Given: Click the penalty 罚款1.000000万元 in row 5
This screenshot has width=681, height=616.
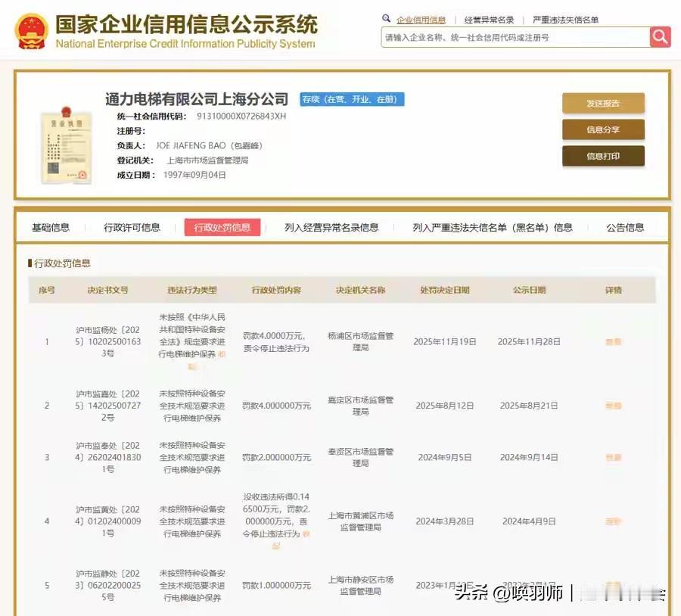Looking at the screenshot, I should click(x=276, y=586).
